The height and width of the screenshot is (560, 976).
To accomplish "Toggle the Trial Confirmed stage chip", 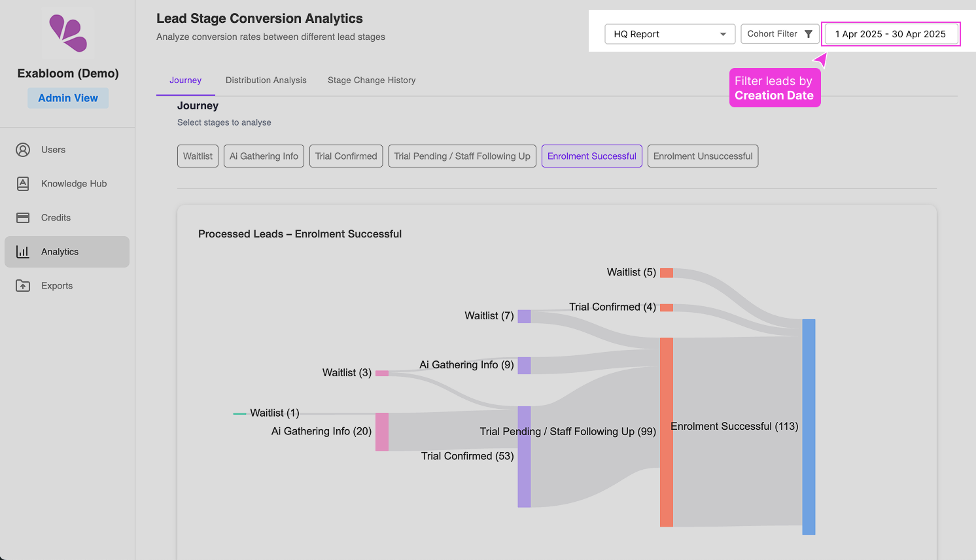I will click(x=346, y=156).
